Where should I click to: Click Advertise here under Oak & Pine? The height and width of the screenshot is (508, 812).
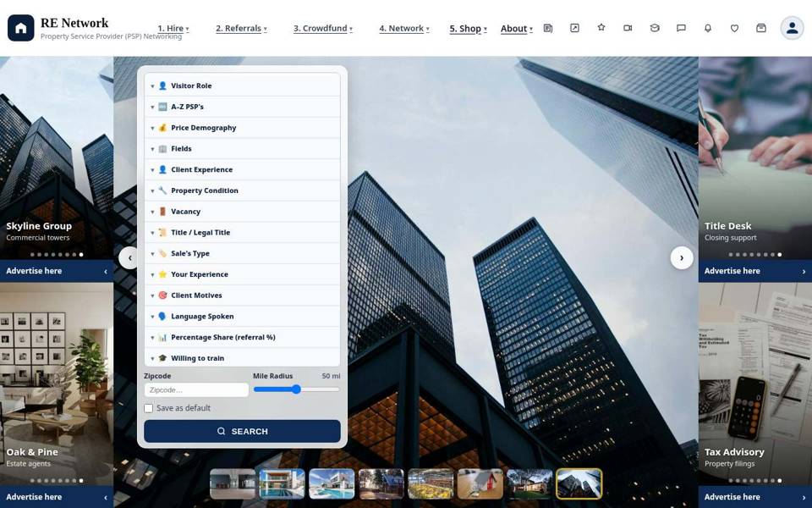point(57,497)
